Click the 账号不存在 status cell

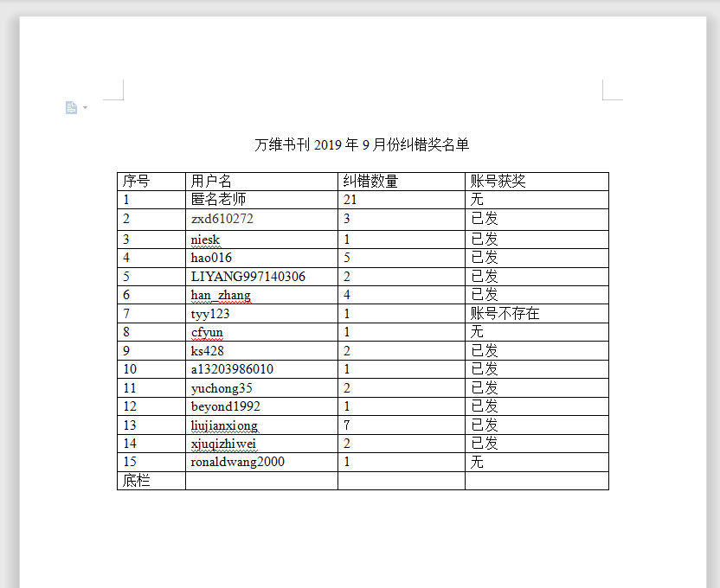tap(505, 314)
